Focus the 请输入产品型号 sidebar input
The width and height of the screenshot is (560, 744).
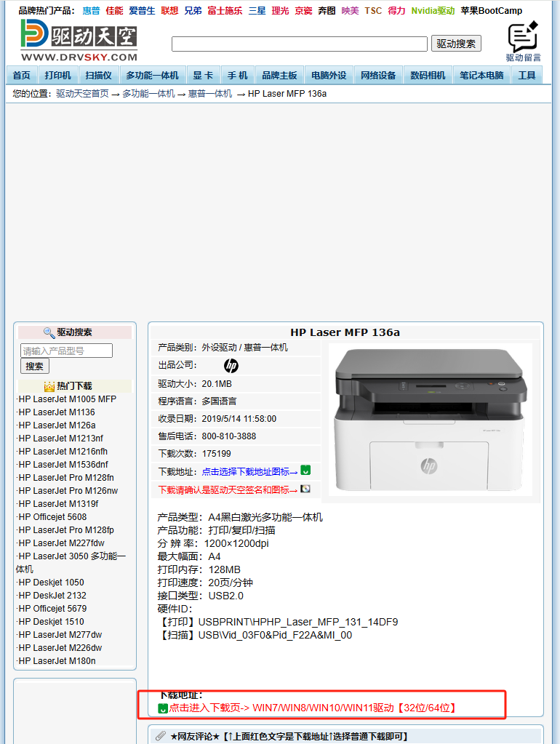(x=66, y=351)
